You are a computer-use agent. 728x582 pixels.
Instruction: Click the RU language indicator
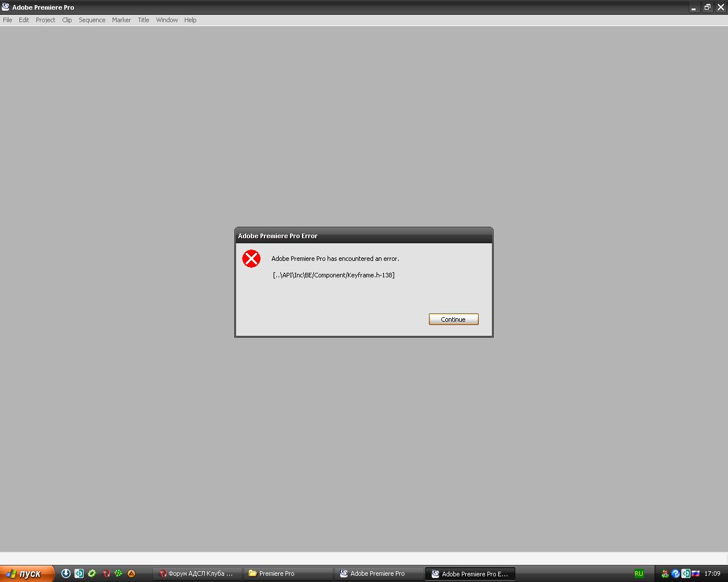(x=639, y=573)
